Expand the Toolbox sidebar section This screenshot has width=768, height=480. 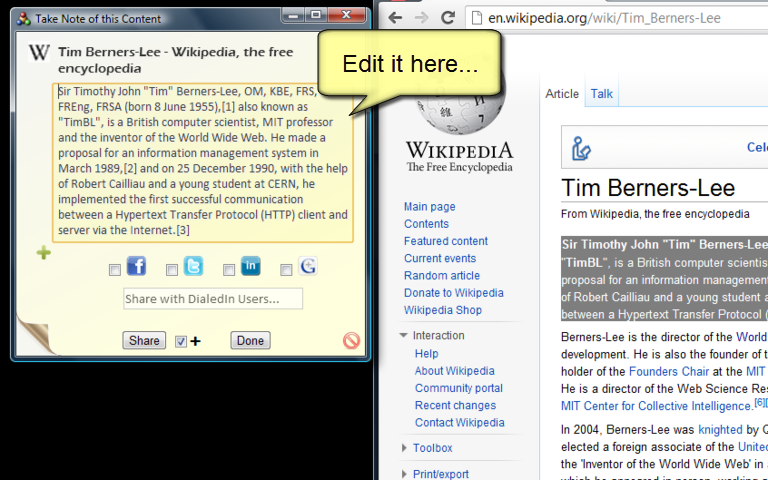pyautogui.click(x=404, y=448)
